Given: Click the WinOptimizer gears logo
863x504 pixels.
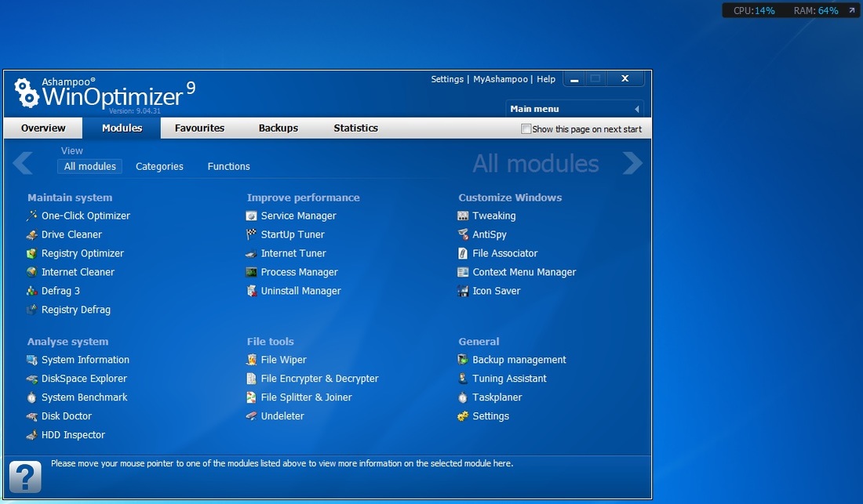Looking at the screenshot, I should [27, 92].
